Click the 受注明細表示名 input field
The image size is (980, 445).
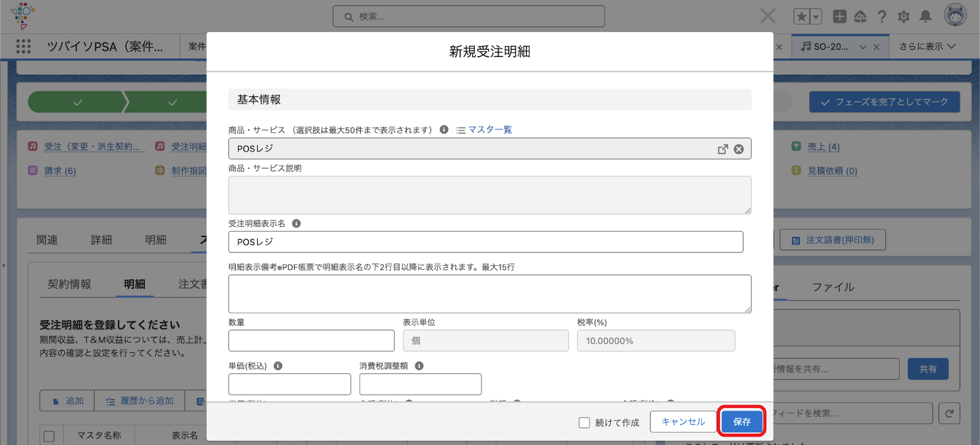point(486,242)
